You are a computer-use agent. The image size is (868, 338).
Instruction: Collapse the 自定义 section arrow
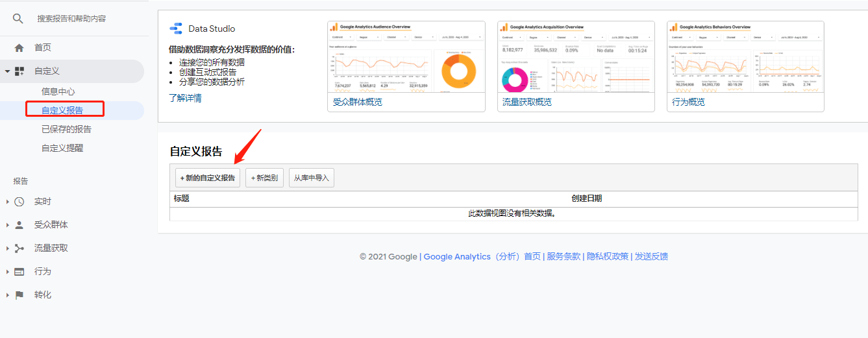click(x=7, y=71)
